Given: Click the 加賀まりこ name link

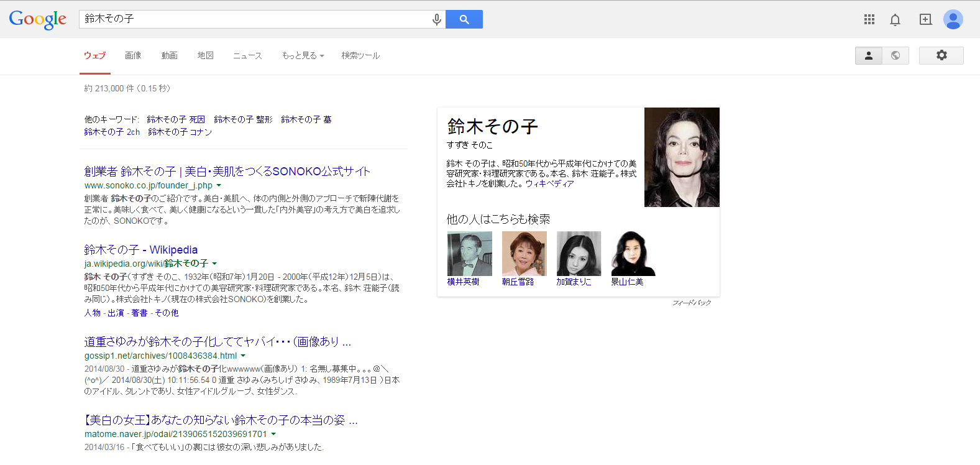Looking at the screenshot, I should coord(574,282).
